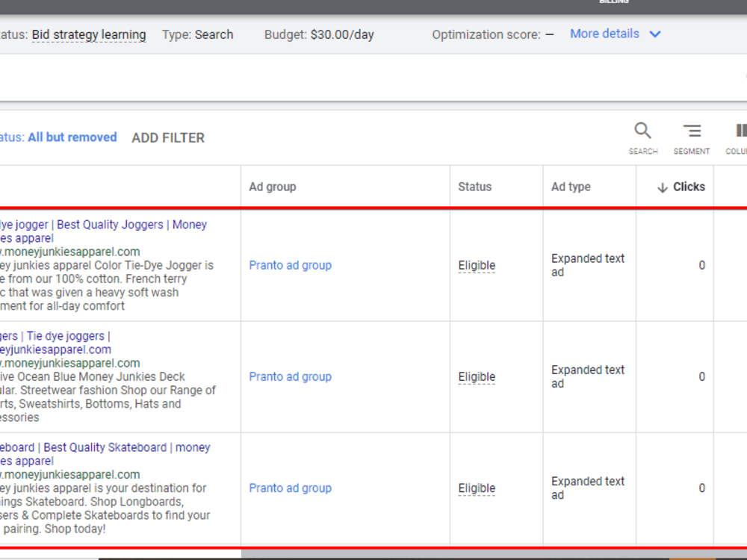
Task: Click the Ad group column header
Action: click(x=273, y=187)
